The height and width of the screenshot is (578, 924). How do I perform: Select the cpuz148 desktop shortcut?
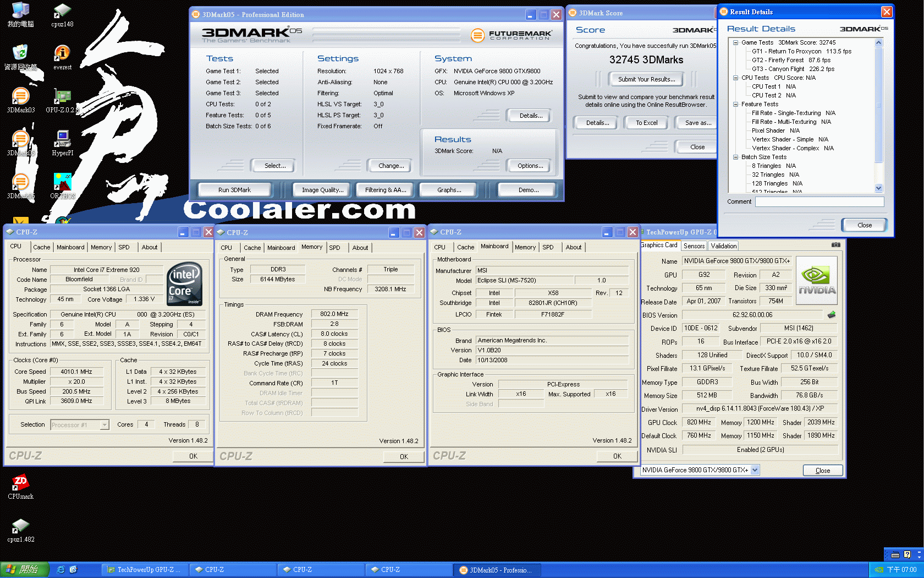point(62,14)
